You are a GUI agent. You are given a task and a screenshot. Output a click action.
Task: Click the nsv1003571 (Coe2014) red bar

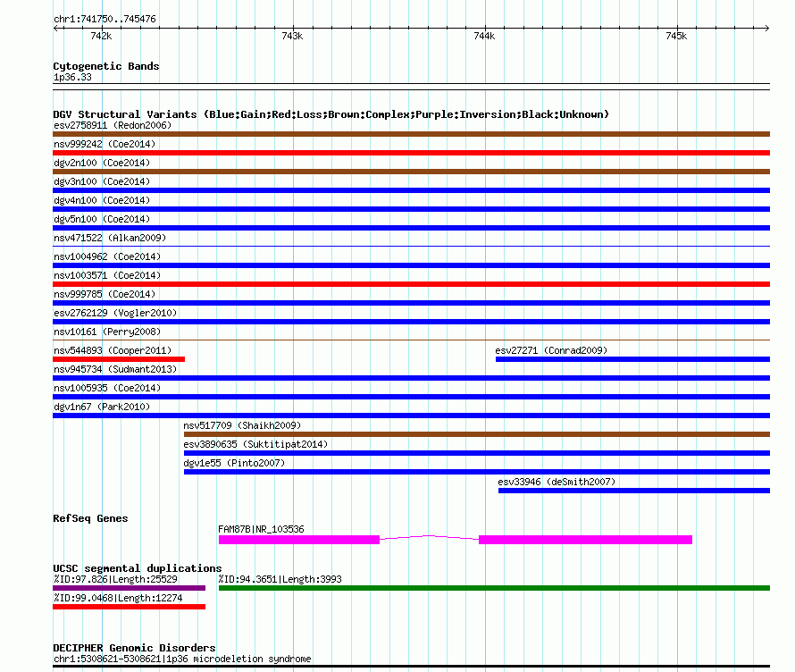(x=411, y=284)
